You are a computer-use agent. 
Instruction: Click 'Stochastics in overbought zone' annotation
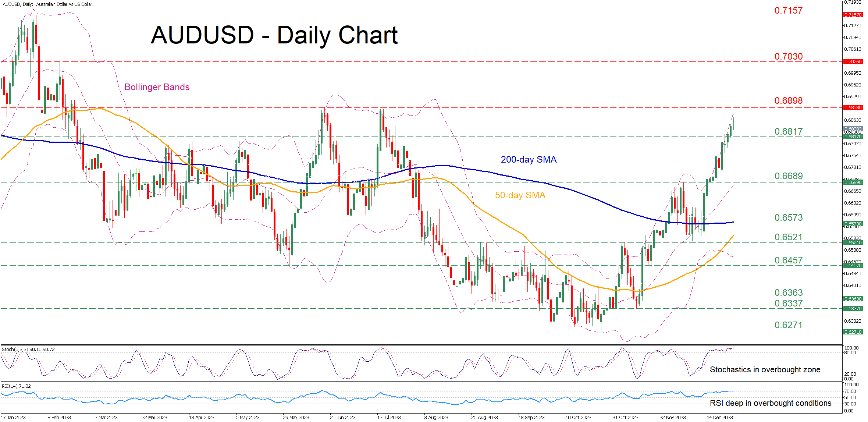tap(765, 369)
